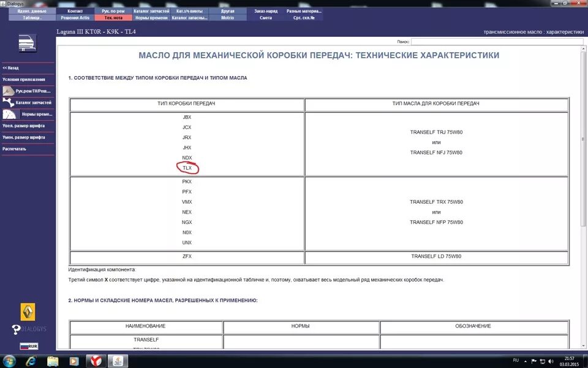
Task: Click the Renault logo in sidebar
Action: tap(28, 312)
